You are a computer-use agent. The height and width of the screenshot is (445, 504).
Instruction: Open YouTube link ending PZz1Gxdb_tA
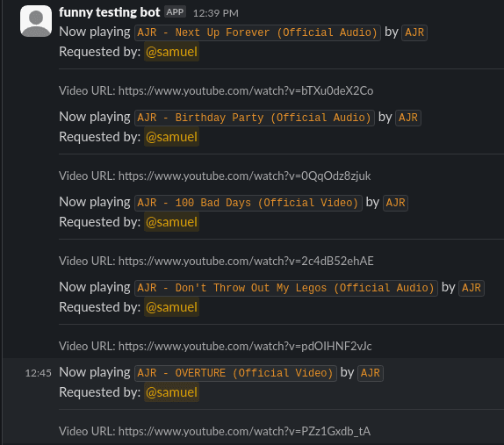[x=244, y=431]
